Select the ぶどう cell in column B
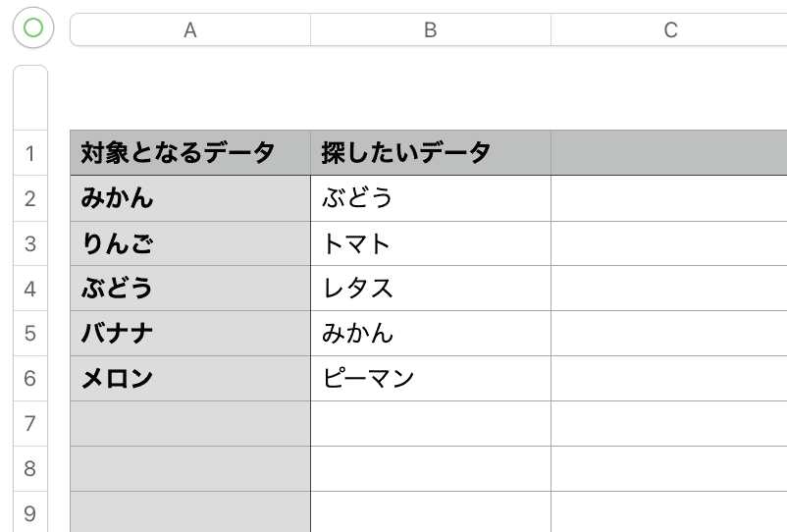 pyautogui.click(x=431, y=198)
